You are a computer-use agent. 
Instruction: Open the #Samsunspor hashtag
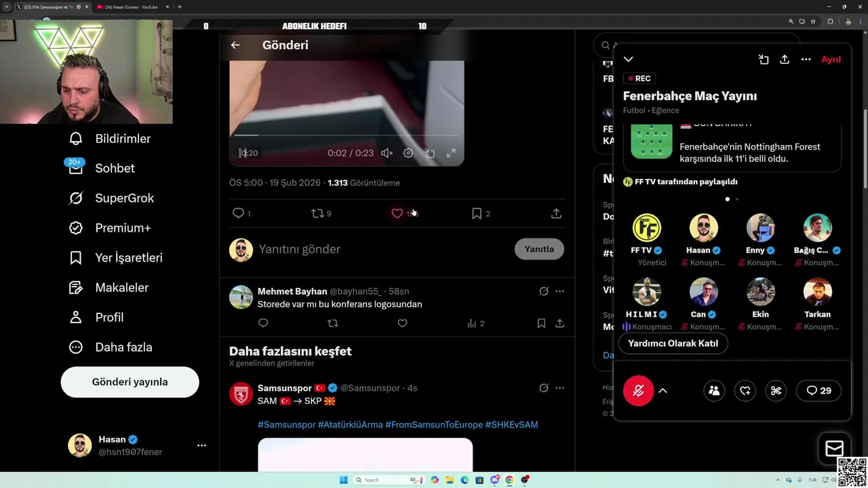click(286, 424)
